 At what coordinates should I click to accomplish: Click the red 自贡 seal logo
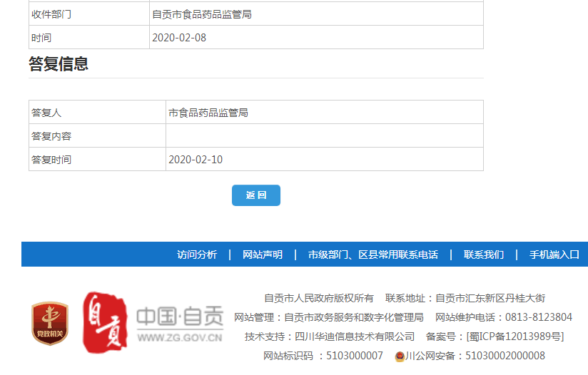tap(105, 322)
